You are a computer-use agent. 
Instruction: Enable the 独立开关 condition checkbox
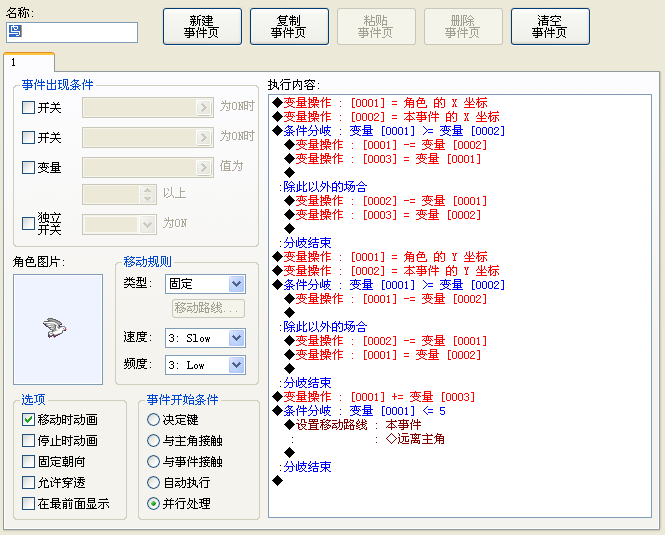28,223
